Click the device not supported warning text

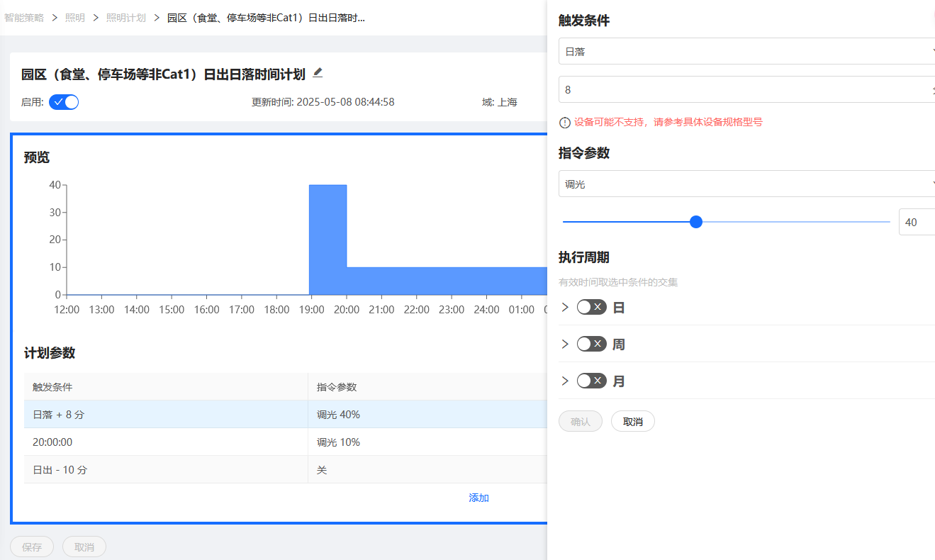pyautogui.click(x=668, y=122)
